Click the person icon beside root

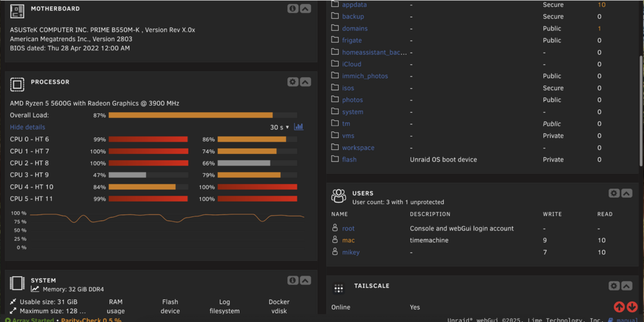click(x=335, y=228)
